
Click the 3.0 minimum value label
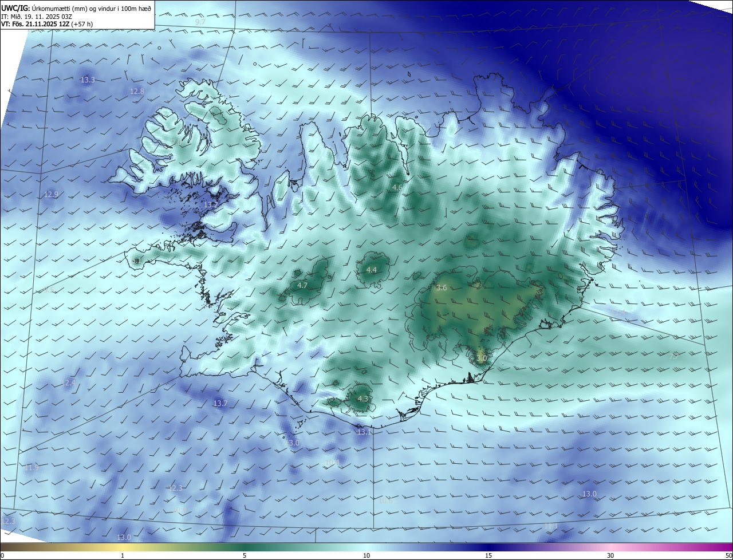tap(482, 358)
